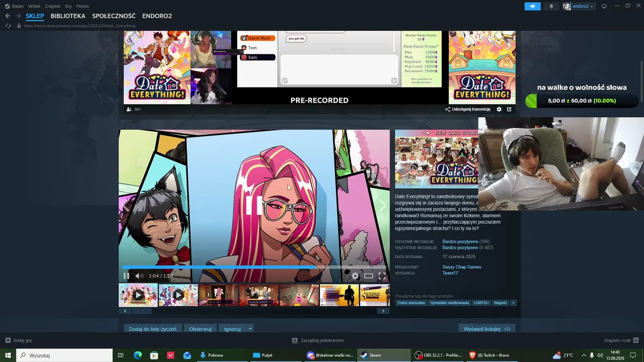Pause the game trailer
644x362 pixels.
coord(126,276)
